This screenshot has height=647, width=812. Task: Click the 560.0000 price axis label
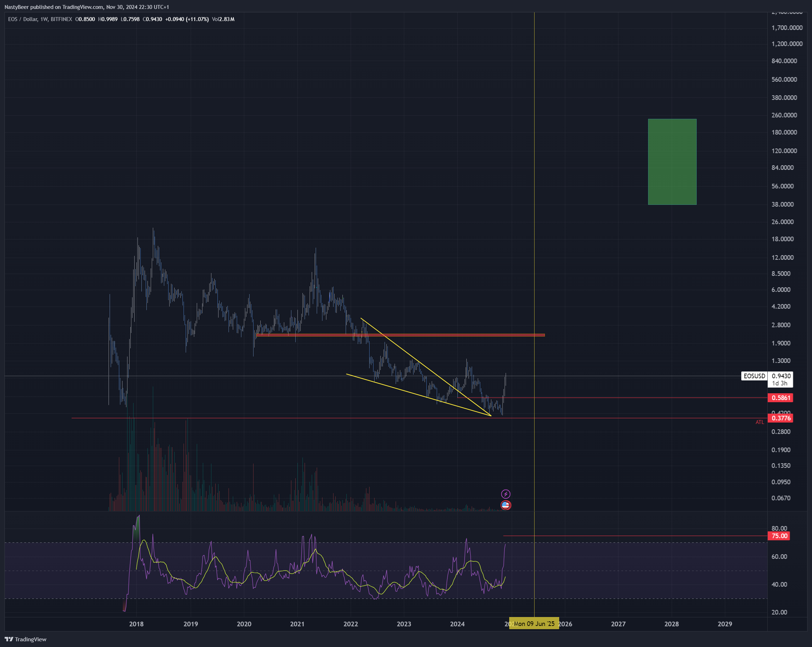point(785,80)
